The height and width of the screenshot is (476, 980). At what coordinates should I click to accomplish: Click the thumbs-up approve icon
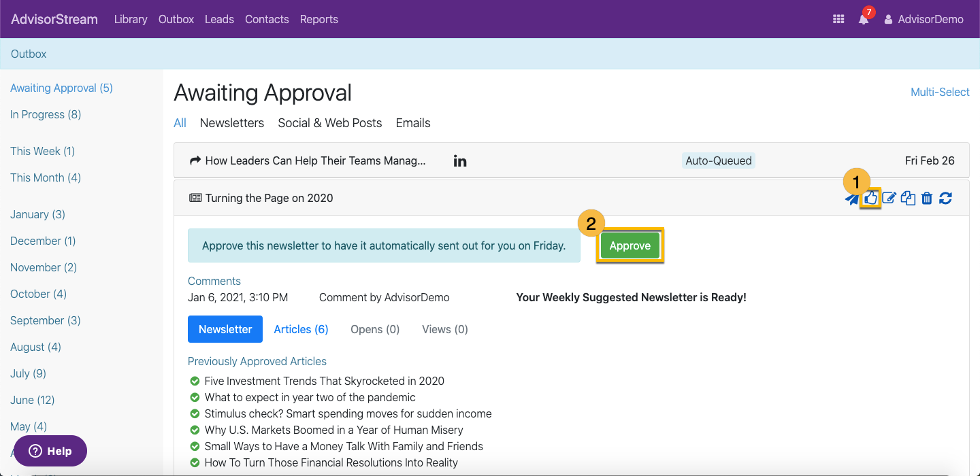(x=871, y=198)
